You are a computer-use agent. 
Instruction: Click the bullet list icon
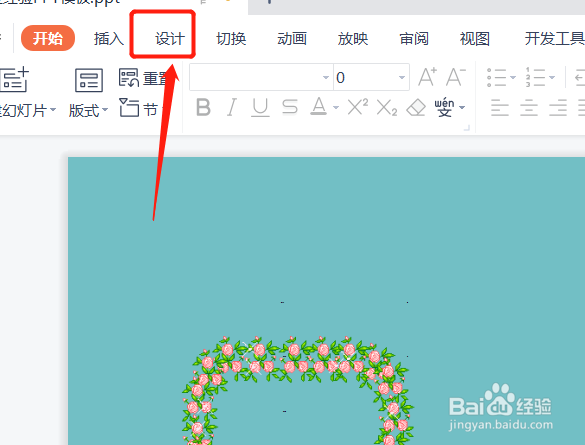pos(497,78)
